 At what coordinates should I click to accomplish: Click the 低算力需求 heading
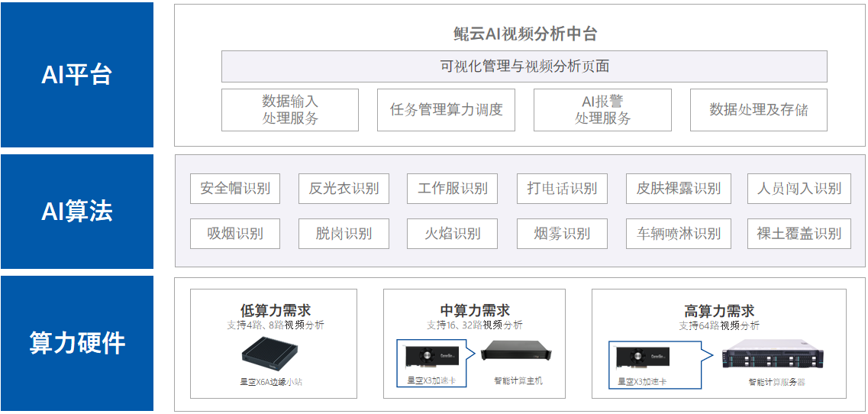275,311
